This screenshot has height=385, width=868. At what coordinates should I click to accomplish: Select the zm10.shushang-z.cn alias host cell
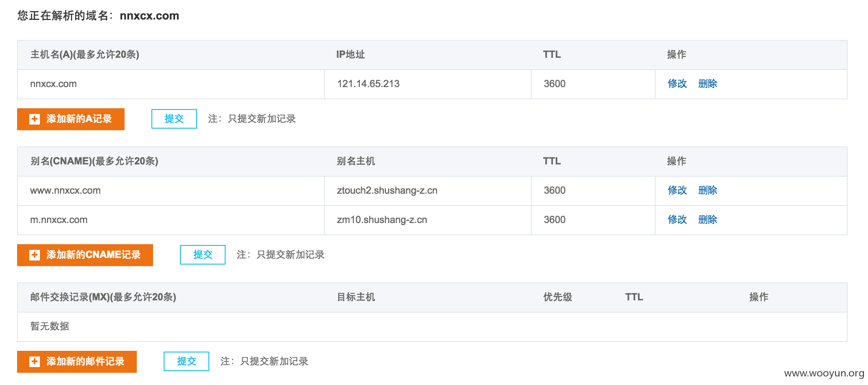[x=428, y=220]
